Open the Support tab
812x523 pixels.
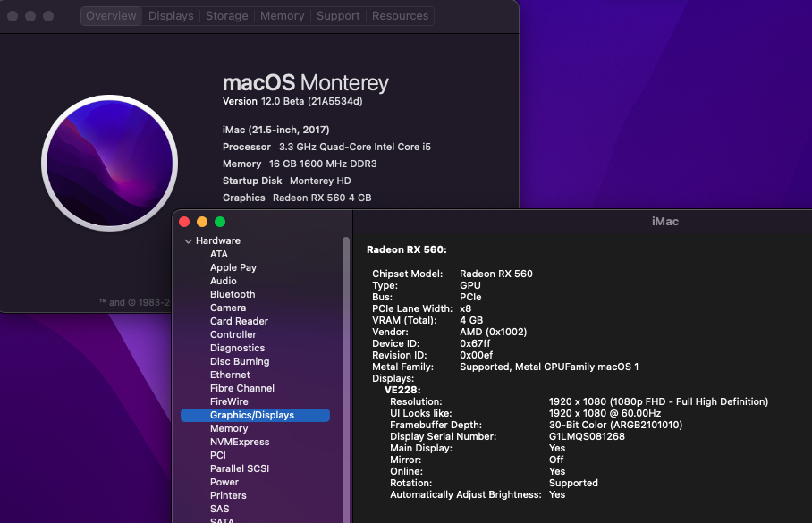pyautogui.click(x=338, y=16)
